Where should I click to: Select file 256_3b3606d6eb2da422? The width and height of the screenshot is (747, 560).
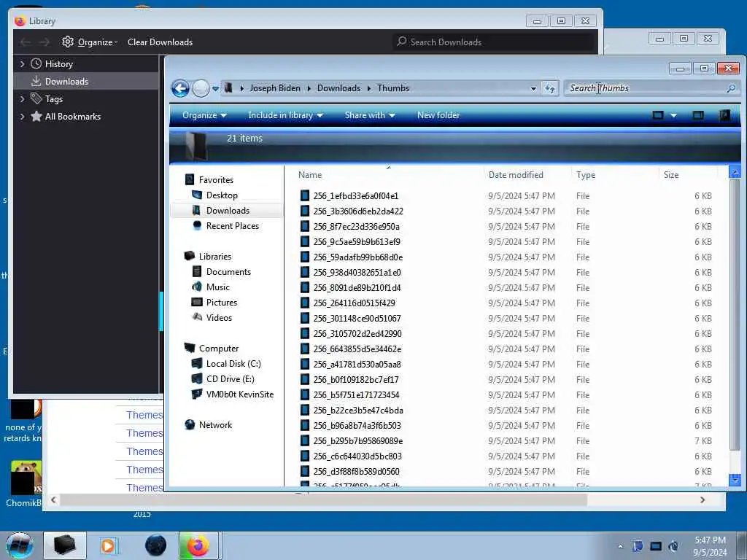[357, 211]
